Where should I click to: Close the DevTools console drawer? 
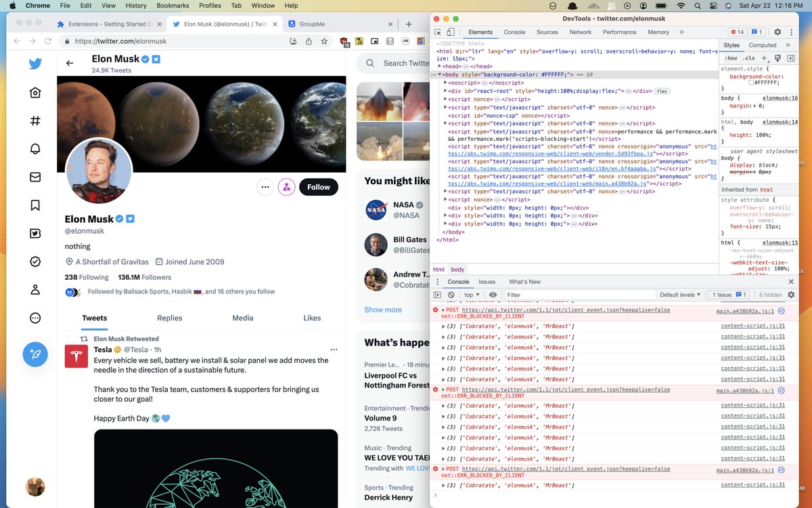click(x=791, y=282)
